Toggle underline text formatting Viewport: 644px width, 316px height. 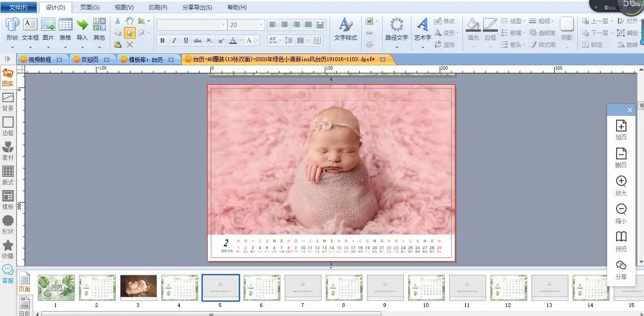click(x=186, y=41)
